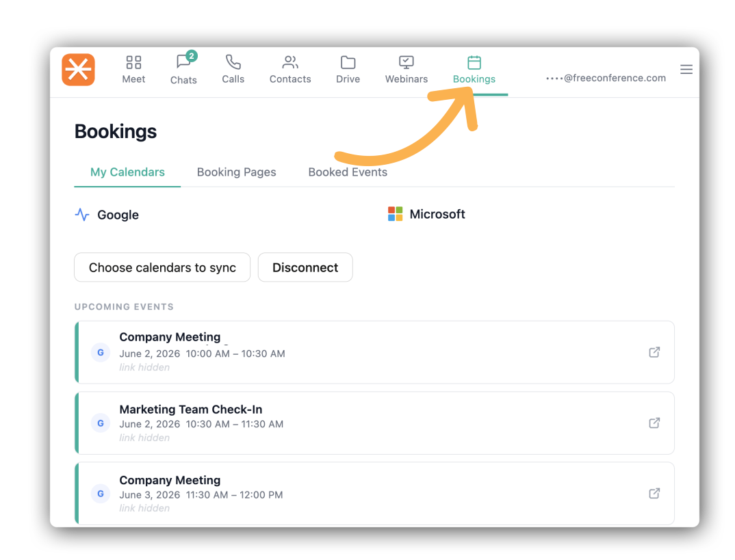This screenshot has width=735, height=560.
Task: Open the Drive folder icon
Action: pyautogui.click(x=348, y=62)
